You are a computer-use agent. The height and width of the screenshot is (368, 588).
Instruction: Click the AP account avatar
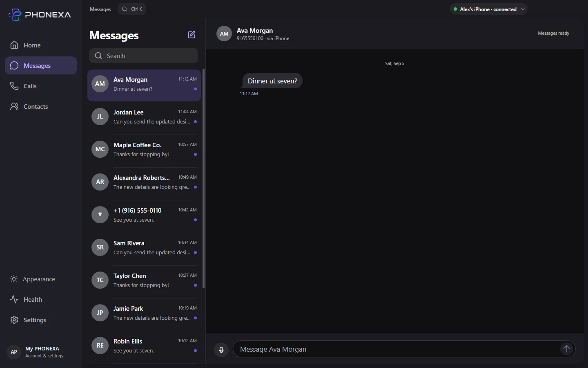pyautogui.click(x=14, y=352)
